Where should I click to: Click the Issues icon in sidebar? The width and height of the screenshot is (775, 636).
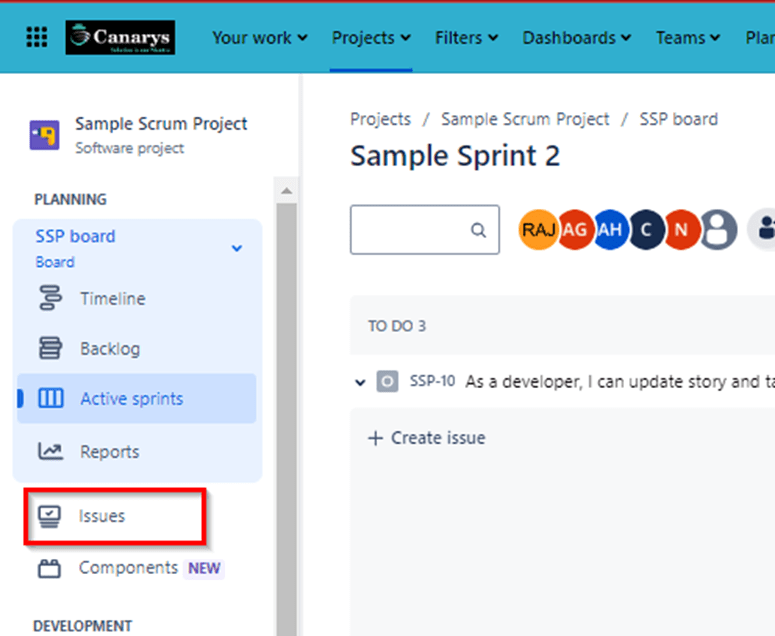[49, 516]
